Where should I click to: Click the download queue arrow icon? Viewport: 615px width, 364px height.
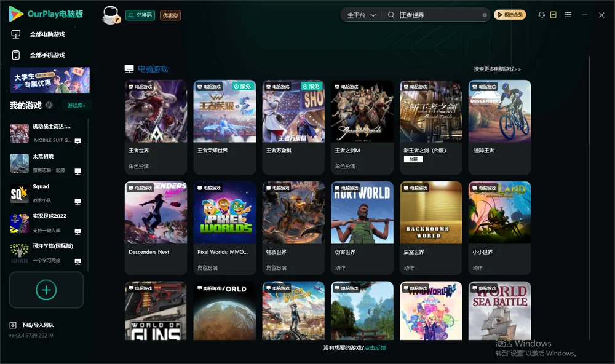tap(12, 325)
